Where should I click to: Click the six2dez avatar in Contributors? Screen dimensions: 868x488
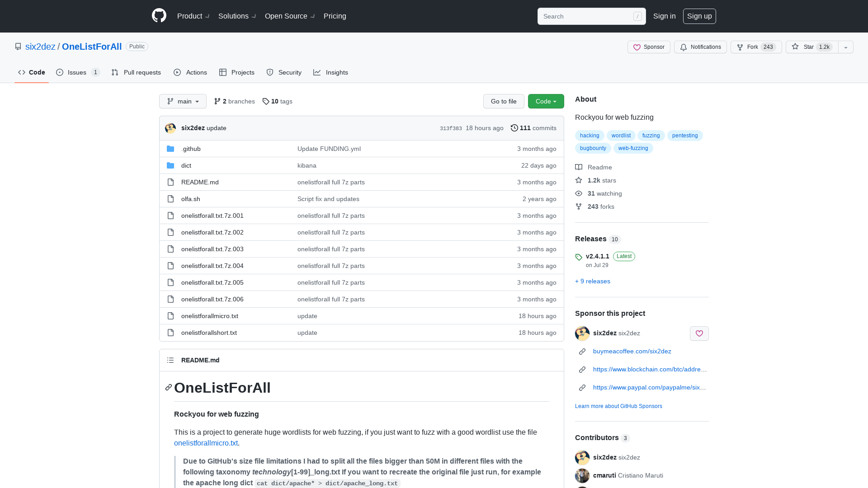[582, 457]
